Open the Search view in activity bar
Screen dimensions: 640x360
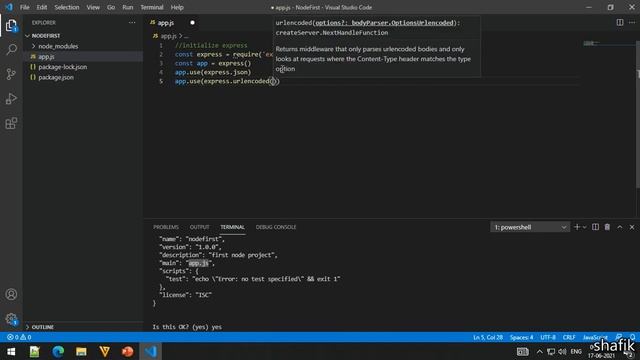pyautogui.click(x=11, y=50)
